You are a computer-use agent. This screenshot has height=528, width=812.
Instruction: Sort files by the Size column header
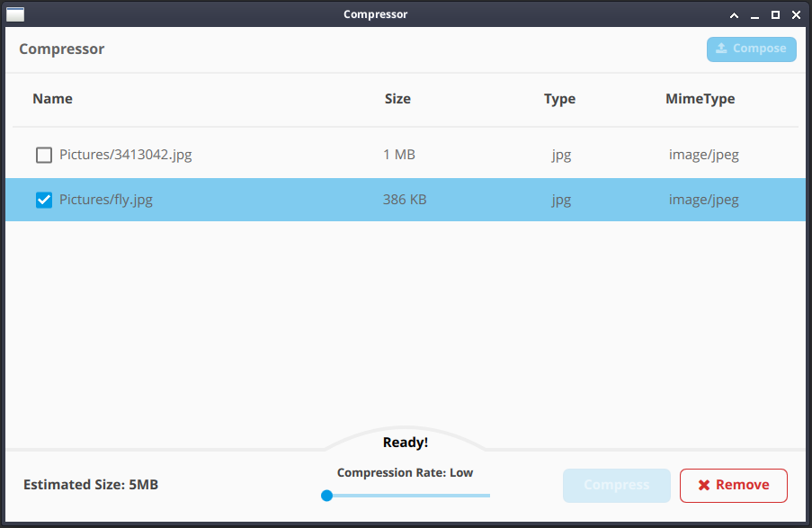coord(397,99)
